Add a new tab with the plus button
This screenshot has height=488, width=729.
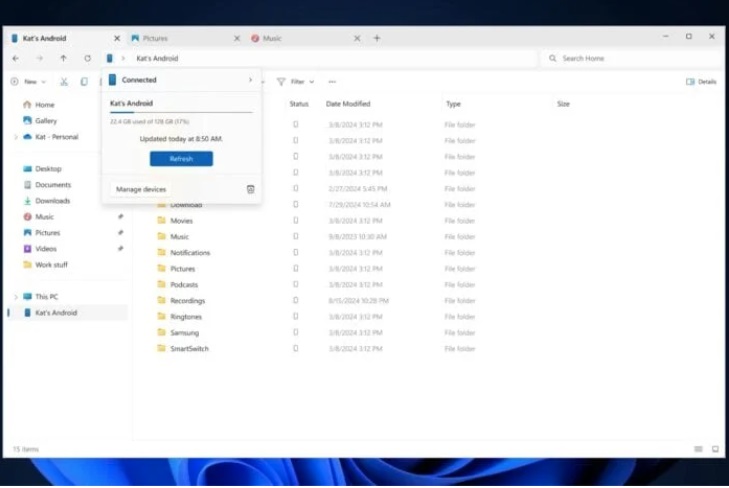click(377, 38)
